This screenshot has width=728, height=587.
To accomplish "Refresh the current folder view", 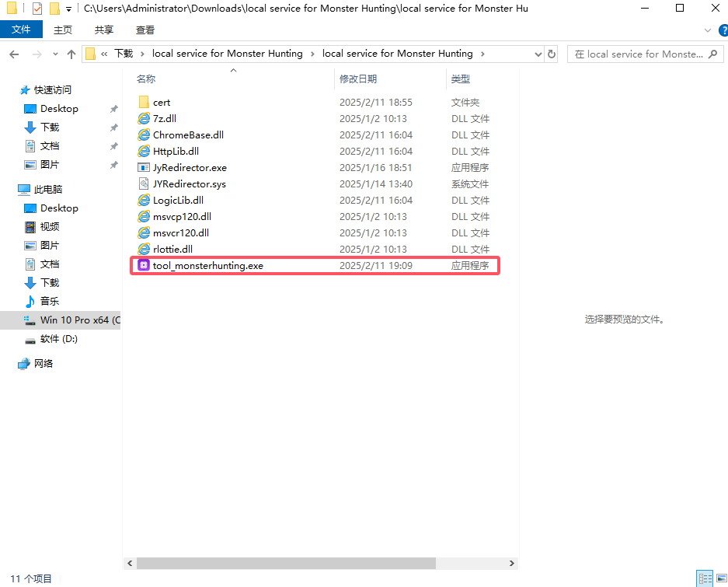I will [551, 54].
